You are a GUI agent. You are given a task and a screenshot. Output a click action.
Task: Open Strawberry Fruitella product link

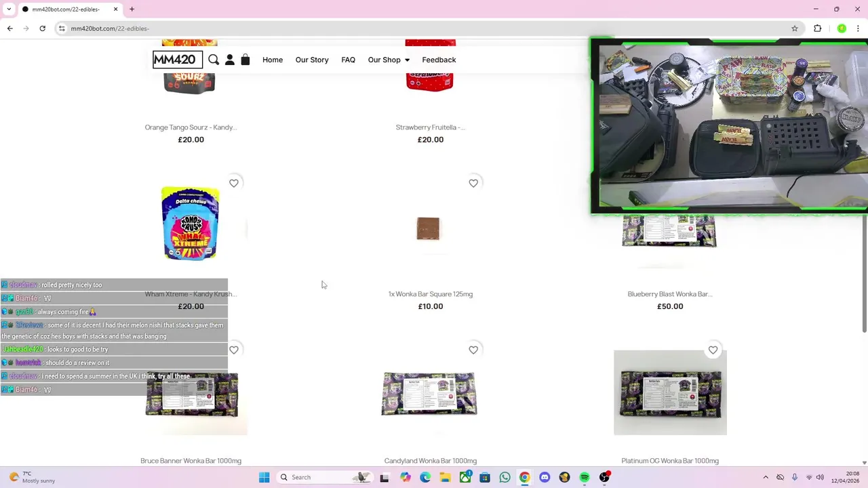click(431, 127)
